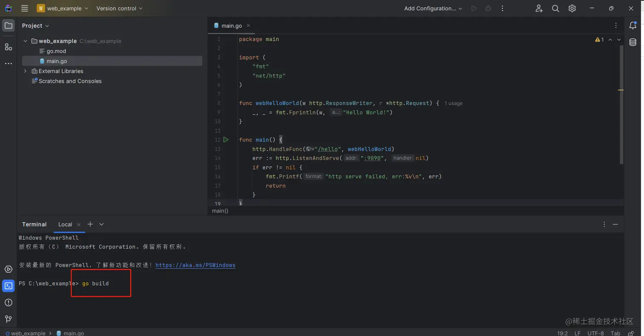The image size is (644, 336).
Task: Click the '1 usage' hint
Action: [453, 103]
